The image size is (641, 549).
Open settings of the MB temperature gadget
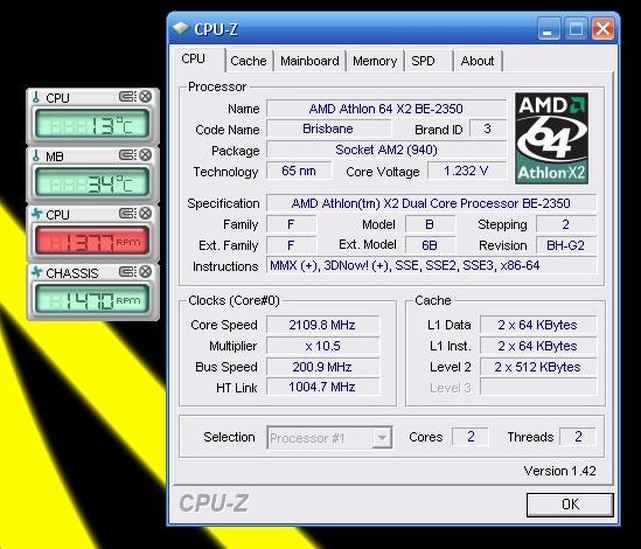pos(128,155)
